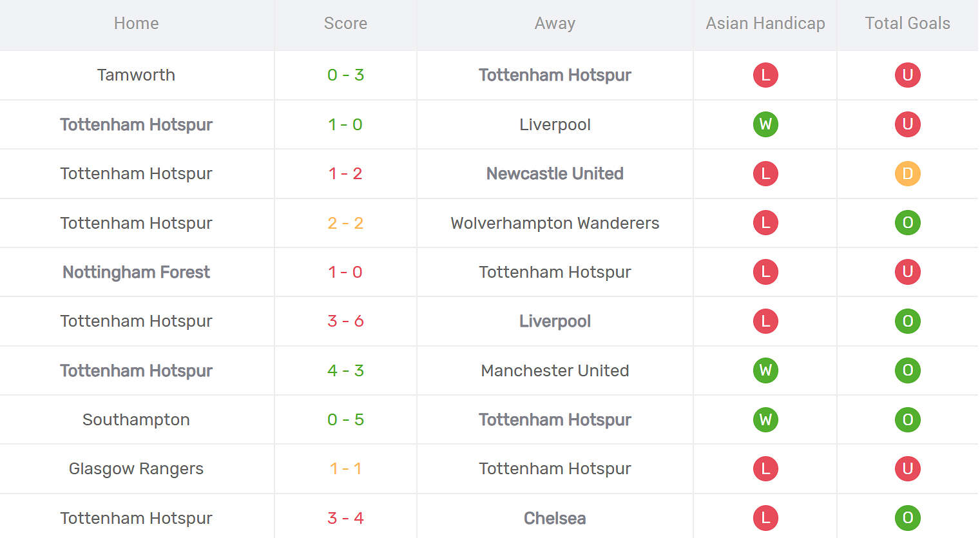Click red U total goals badge in Glasgow Rangers row
980x538 pixels.
907,468
